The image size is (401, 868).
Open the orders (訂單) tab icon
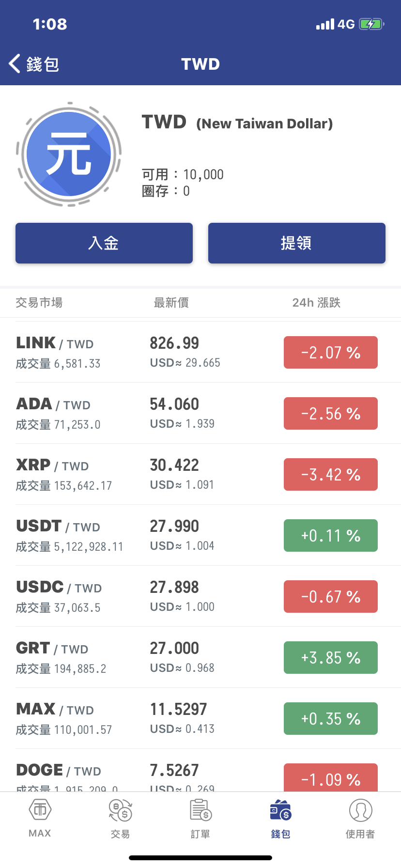point(200,811)
